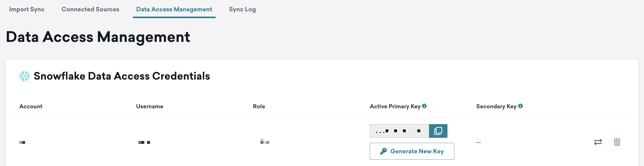Go to the Sync Log tab
This screenshot has width=644, height=166.
(x=242, y=9)
